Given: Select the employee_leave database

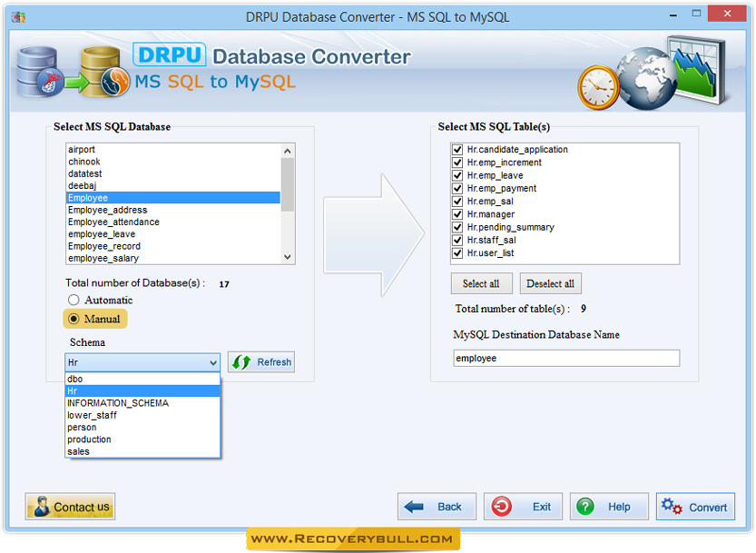Looking at the screenshot, I should click(173, 234).
